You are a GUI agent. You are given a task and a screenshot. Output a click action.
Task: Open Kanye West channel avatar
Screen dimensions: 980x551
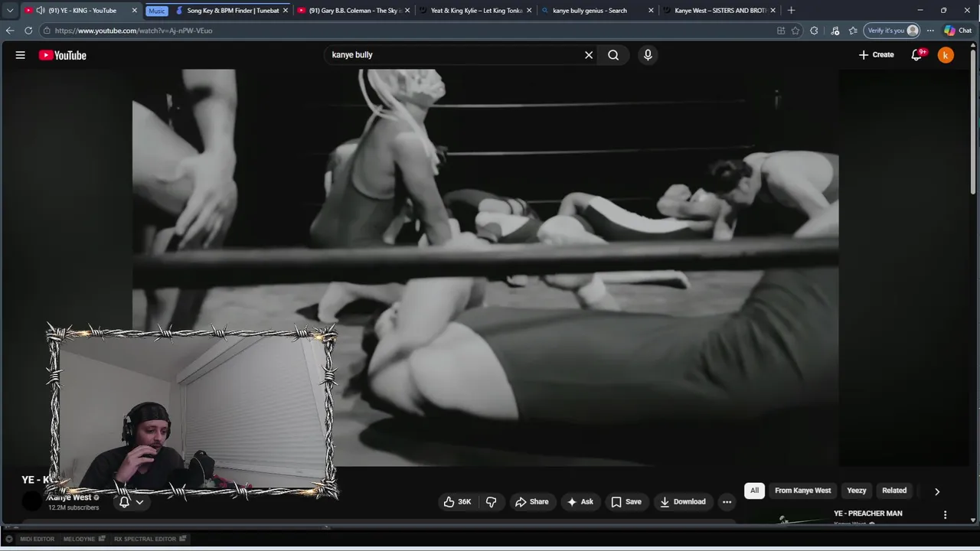click(32, 501)
